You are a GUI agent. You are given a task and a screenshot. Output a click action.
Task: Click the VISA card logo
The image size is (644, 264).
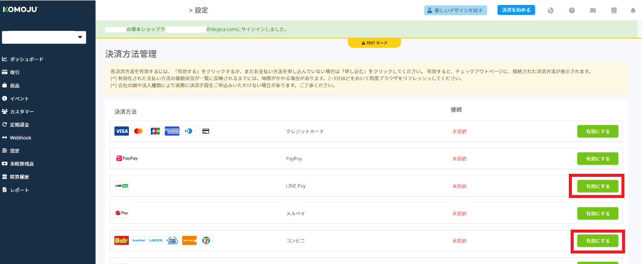(122, 131)
